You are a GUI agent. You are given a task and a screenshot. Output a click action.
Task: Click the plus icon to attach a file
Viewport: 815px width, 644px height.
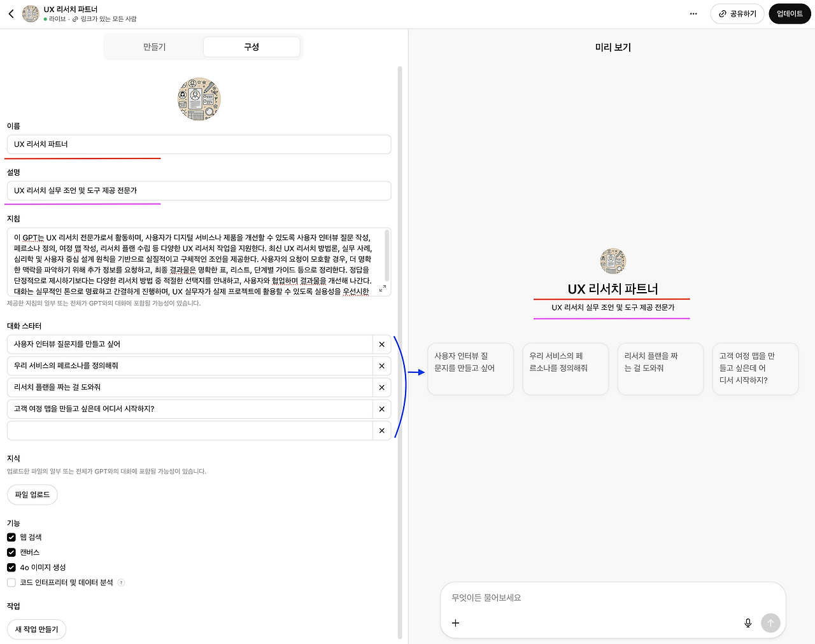(x=455, y=623)
